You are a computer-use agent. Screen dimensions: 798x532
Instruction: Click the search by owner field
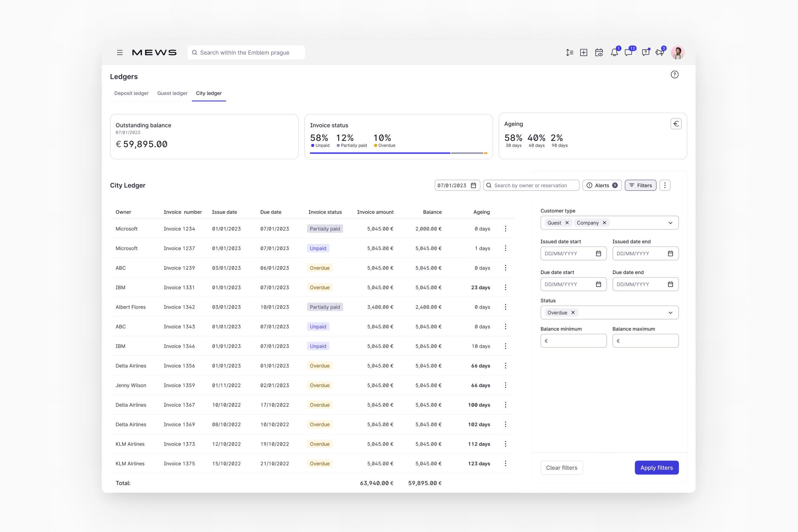(531, 185)
